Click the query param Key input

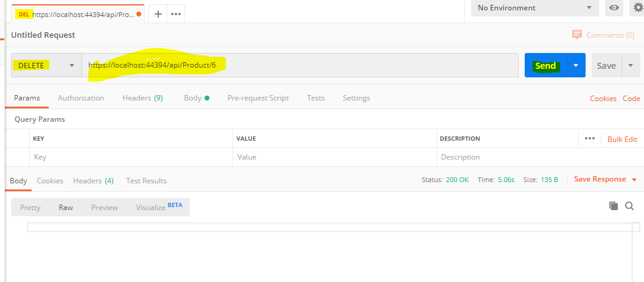click(x=131, y=157)
